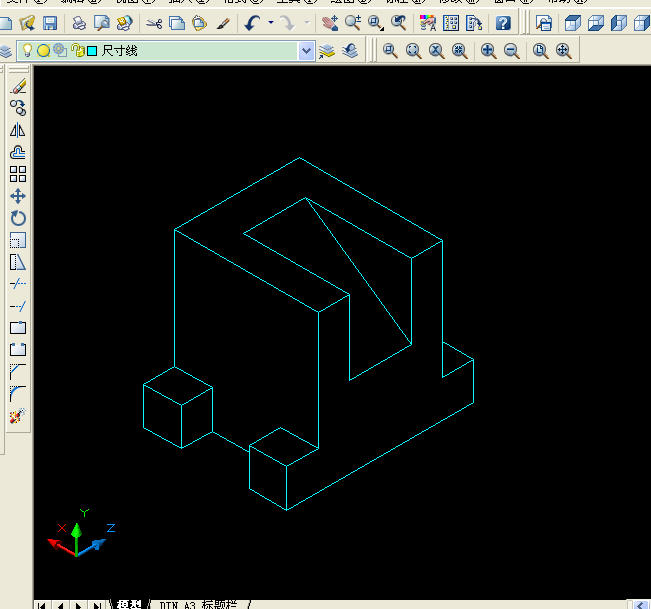
Task: Activate the Mirror tool
Action: 18,130
